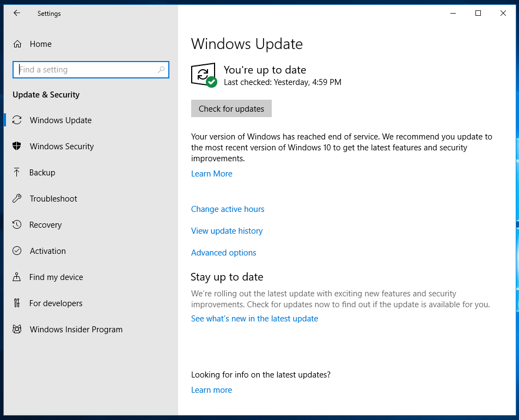Open the Troubleshoot section
This screenshot has width=519, height=420.
coord(53,199)
